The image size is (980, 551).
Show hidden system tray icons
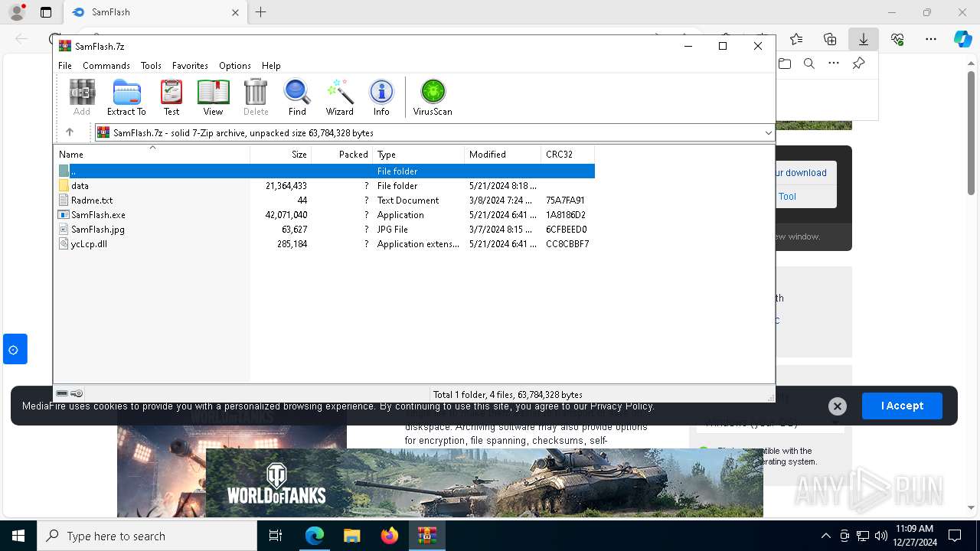tap(825, 536)
